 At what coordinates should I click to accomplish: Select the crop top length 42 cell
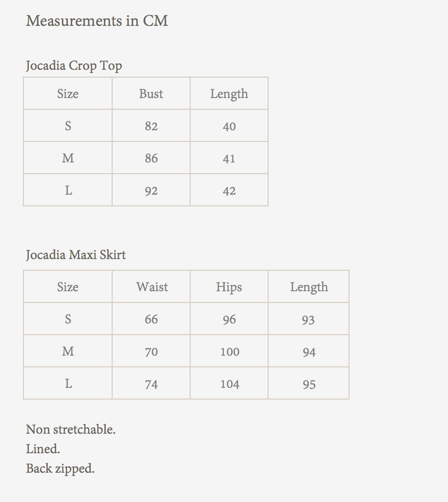pos(229,190)
